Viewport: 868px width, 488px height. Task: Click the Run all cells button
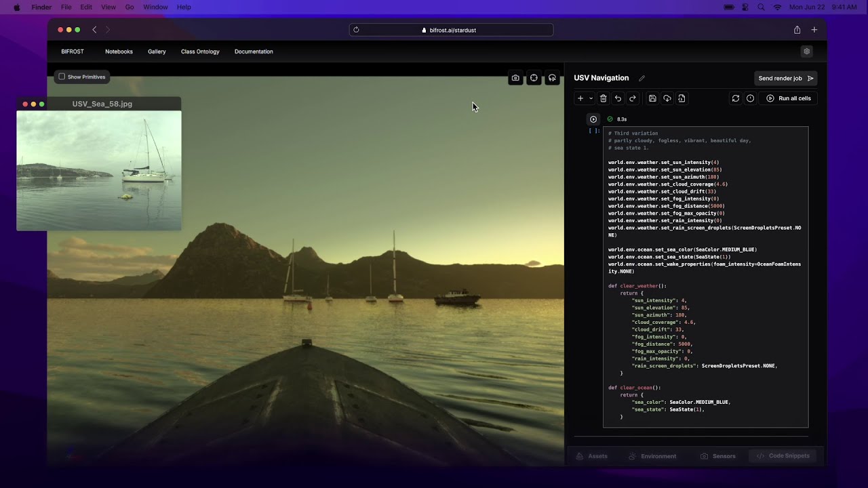tap(789, 98)
